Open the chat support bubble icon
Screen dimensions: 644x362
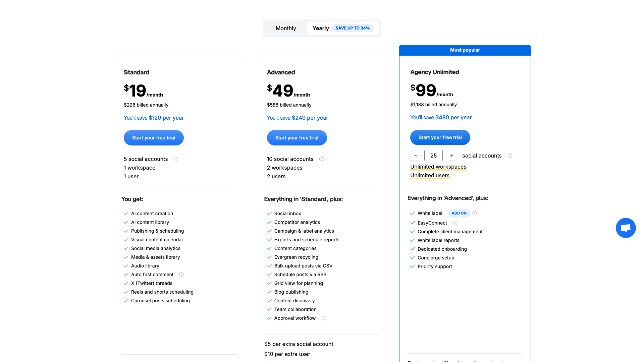tap(626, 228)
